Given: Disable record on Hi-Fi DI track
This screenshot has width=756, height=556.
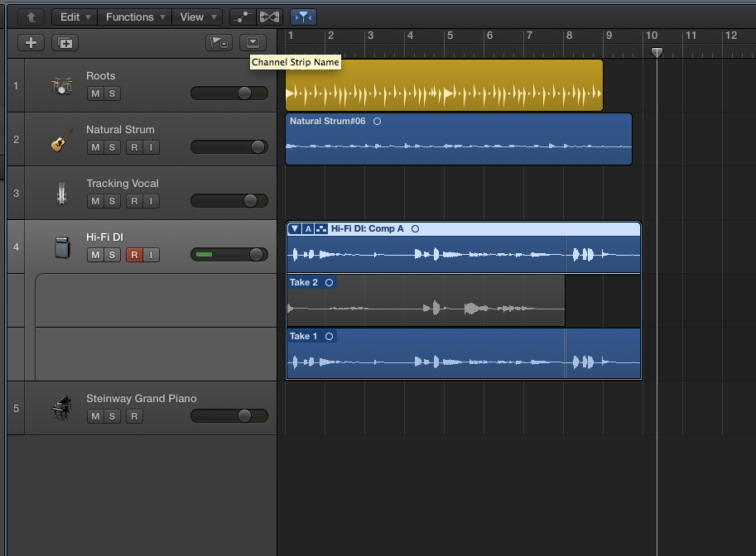Looking at the screenshot, I should click(x=133, y=255).
